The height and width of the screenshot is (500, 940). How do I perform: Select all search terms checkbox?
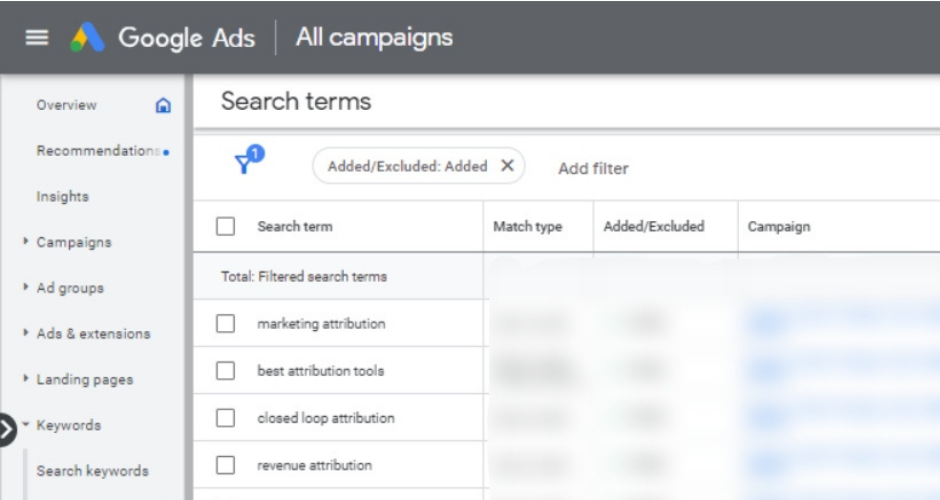click(226, 227)
